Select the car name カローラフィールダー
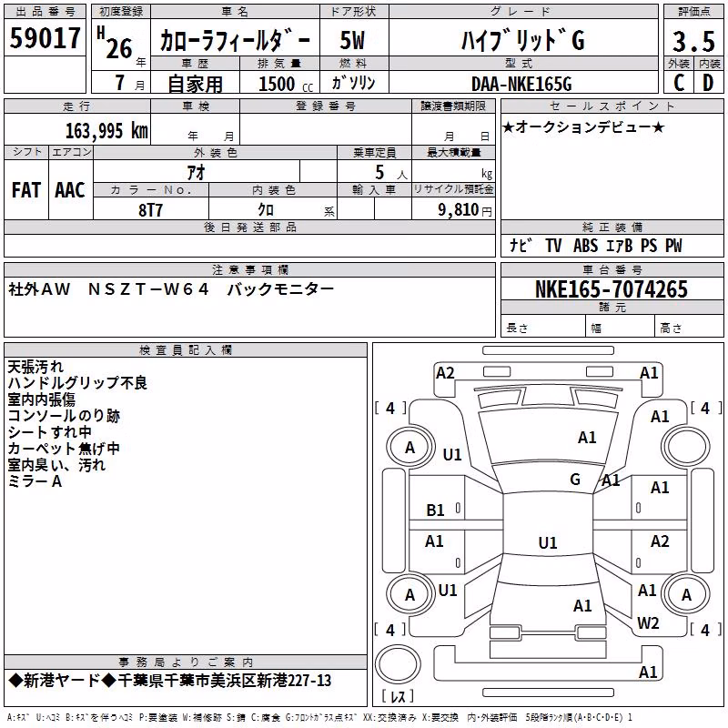This screenshot has height=728, width=728. tap(235, 41)
